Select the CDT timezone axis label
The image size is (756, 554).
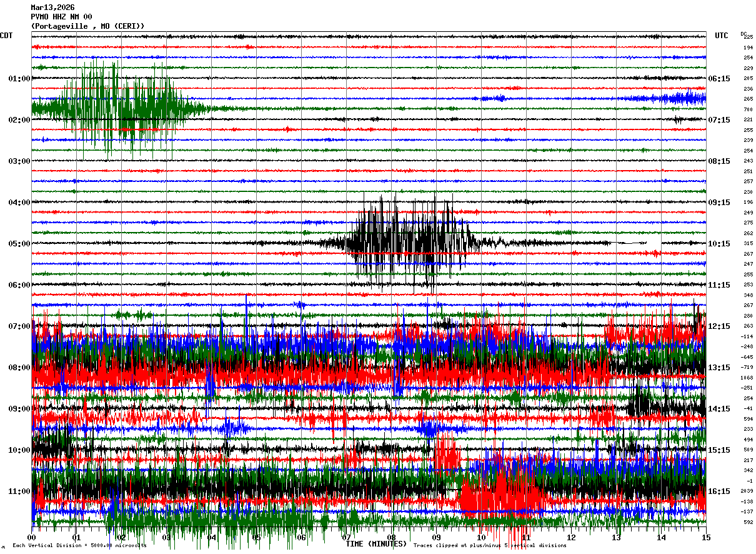point(6,36)
